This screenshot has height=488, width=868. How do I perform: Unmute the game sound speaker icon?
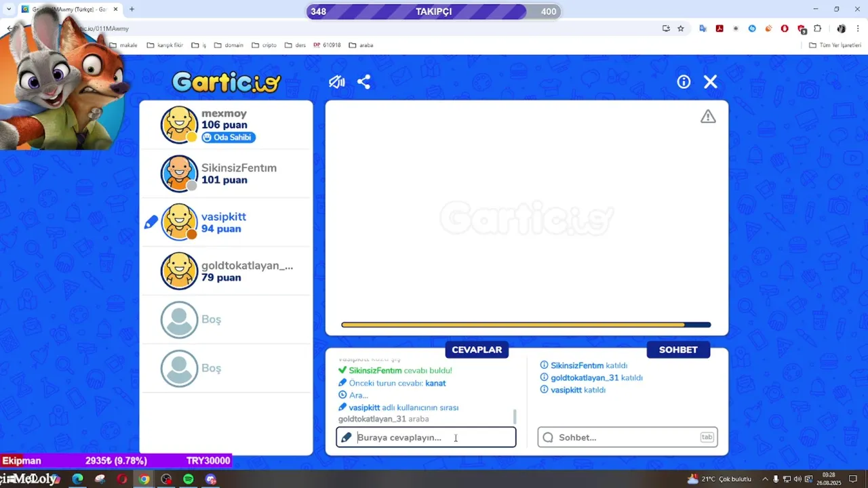click(337, 82)
